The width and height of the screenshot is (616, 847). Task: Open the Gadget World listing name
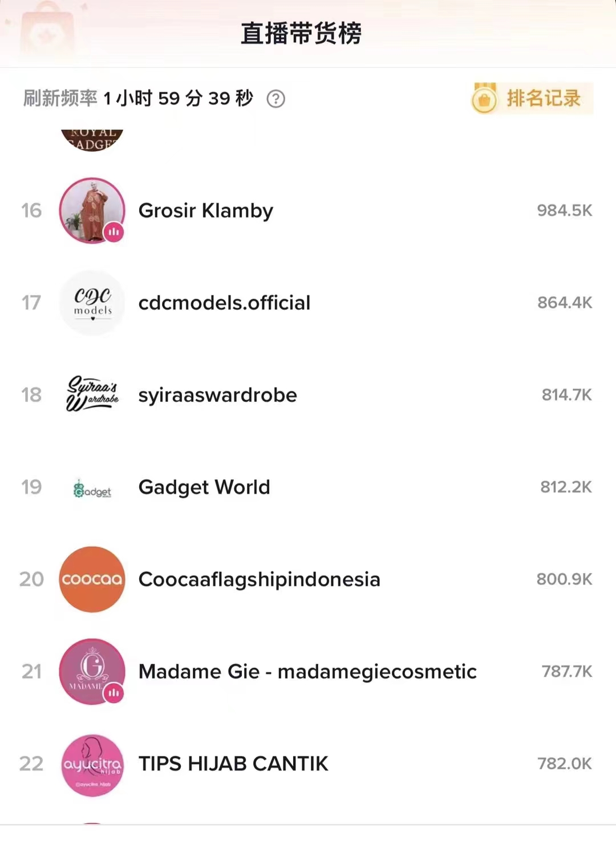204,487
